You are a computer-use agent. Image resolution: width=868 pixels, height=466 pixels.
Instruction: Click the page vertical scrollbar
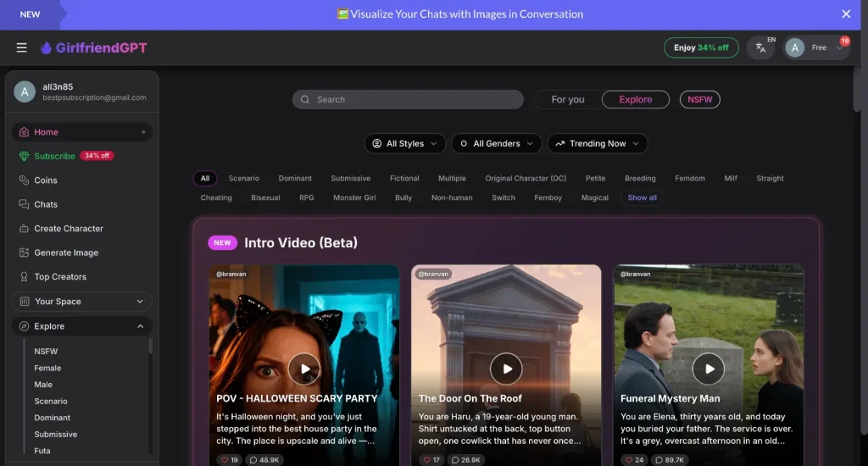coord(857,89)
